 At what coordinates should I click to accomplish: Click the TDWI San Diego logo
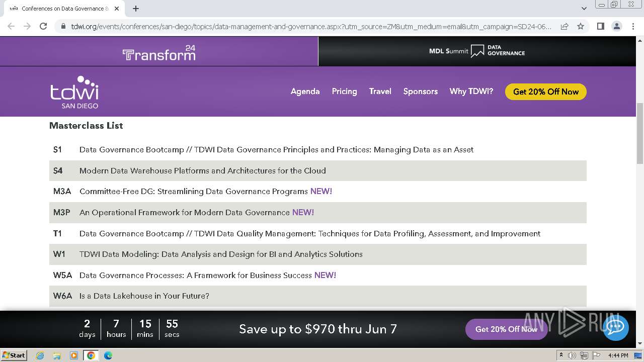(x=74, y=92)
